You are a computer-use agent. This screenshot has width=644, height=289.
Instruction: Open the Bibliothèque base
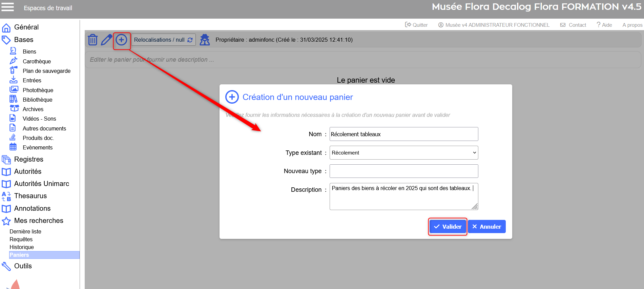pos(37,100)
